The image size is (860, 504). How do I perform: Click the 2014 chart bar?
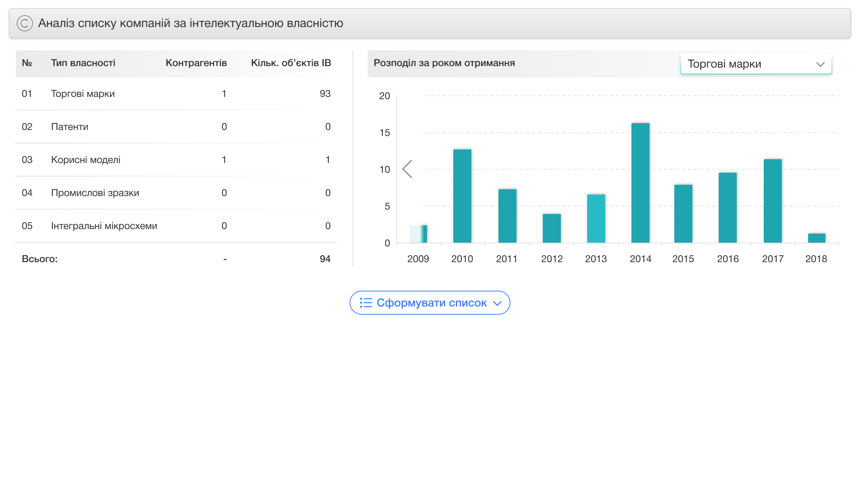tap(640, 183)
